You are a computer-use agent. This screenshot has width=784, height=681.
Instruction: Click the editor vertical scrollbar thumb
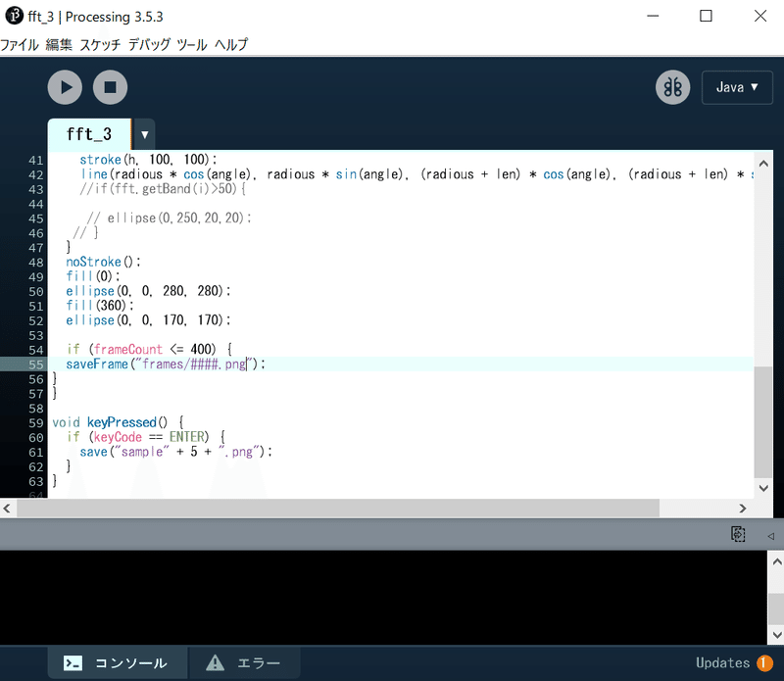click(763, 422)
